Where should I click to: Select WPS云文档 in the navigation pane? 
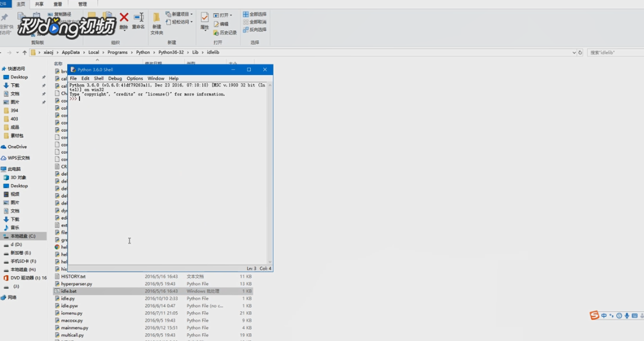[15, 158]
